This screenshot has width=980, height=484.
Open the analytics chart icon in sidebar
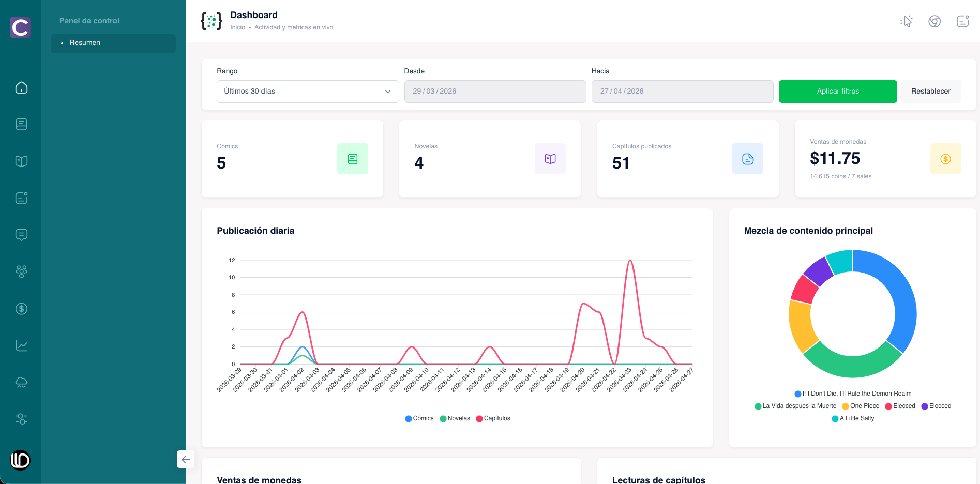click(21, 345)
